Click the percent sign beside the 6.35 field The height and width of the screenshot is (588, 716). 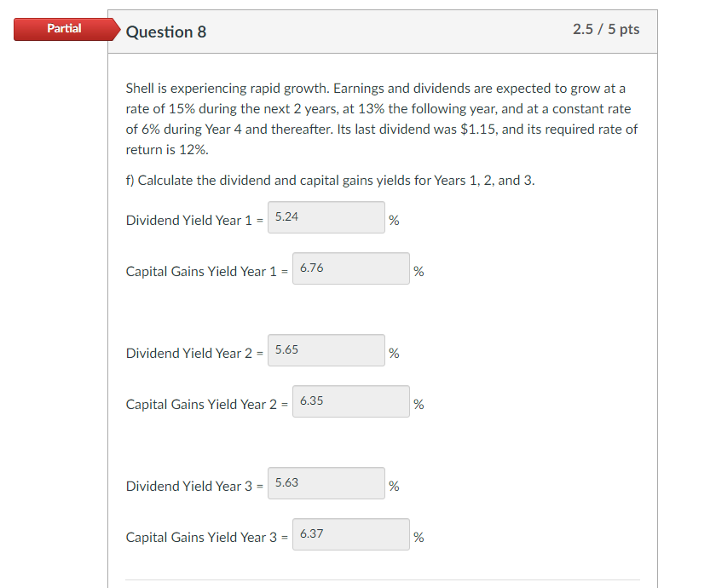pos(419,405)
